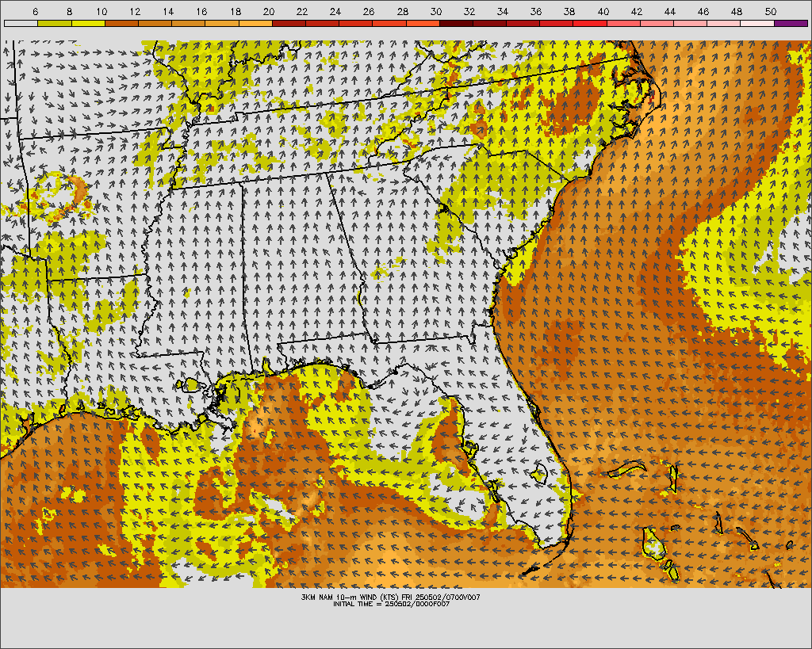The width and height of the screenshot is (812, 649).
Task: Click the legend swatch between 16 and 18
Action: 222,23
